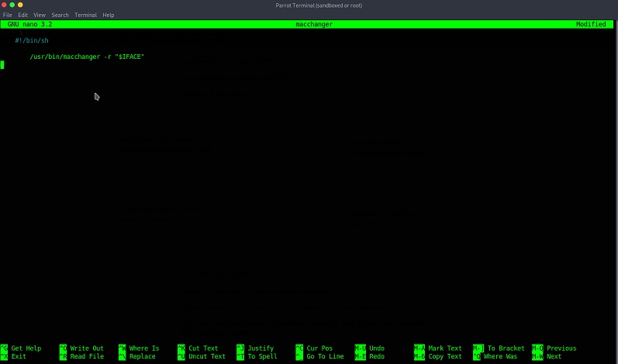Click the red close window button
Viewport: 618px width, 364px height.
point(4,5)
